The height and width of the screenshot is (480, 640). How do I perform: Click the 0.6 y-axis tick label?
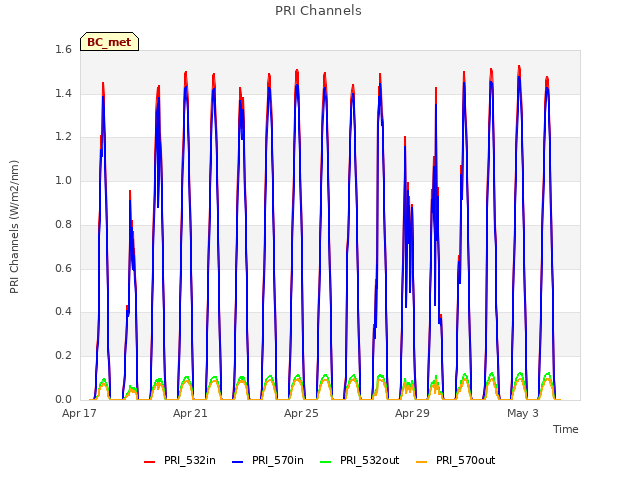click(63, 268)
